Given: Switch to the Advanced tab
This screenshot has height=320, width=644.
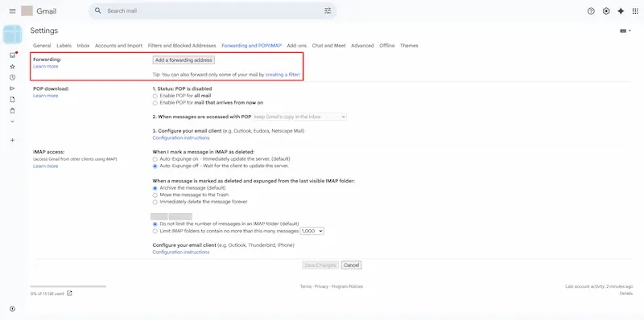Looking at the screenshot, I should (362, 46).
